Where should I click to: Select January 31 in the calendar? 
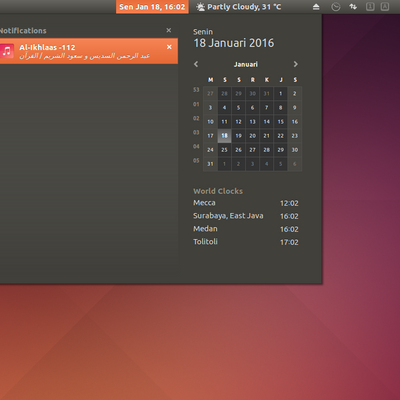pyautogui.click(x=210, y=164)
